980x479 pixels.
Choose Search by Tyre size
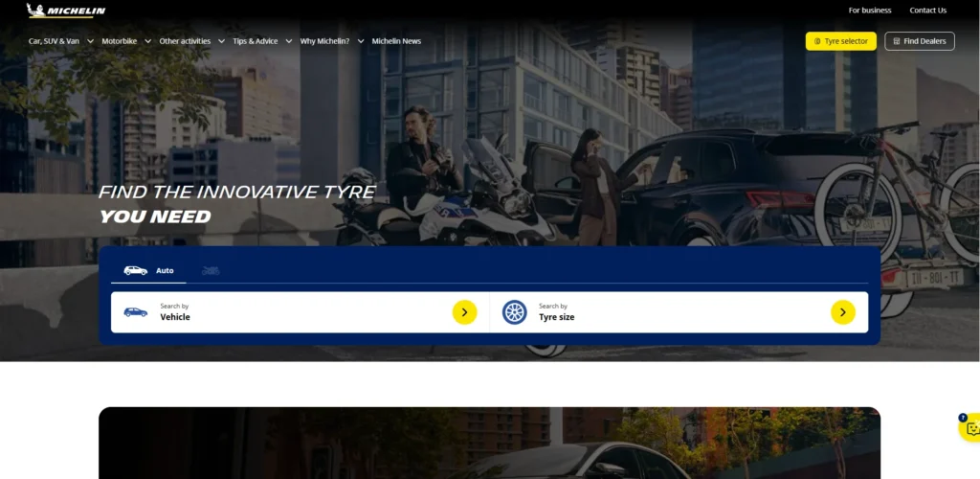(x=679, y=312)
